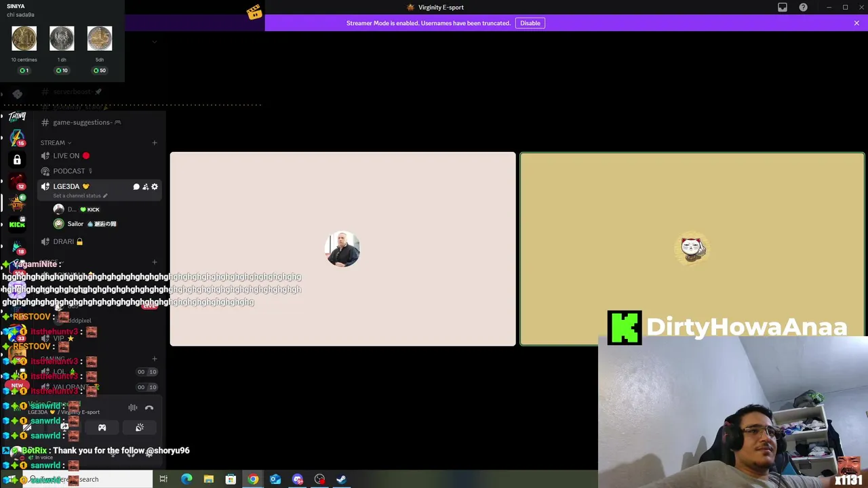Toggle noise suppression in voice panel
Image resolution: width=868 pixels, height=488 pixels.
133,408
